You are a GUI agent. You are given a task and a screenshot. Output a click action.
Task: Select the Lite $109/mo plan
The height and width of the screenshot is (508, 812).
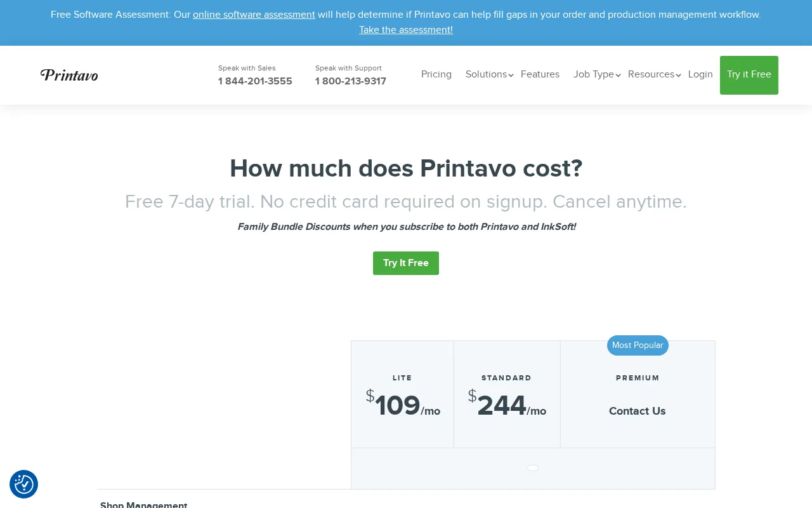402,394
